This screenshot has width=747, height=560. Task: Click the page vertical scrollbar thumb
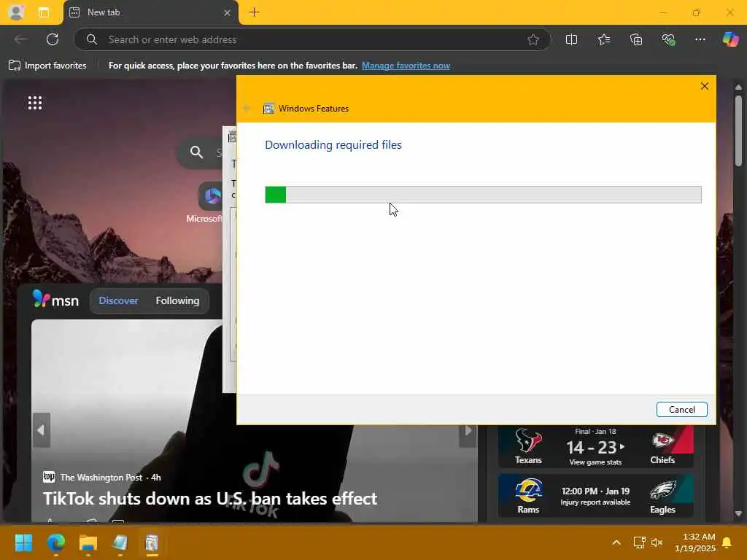point(738,131)
